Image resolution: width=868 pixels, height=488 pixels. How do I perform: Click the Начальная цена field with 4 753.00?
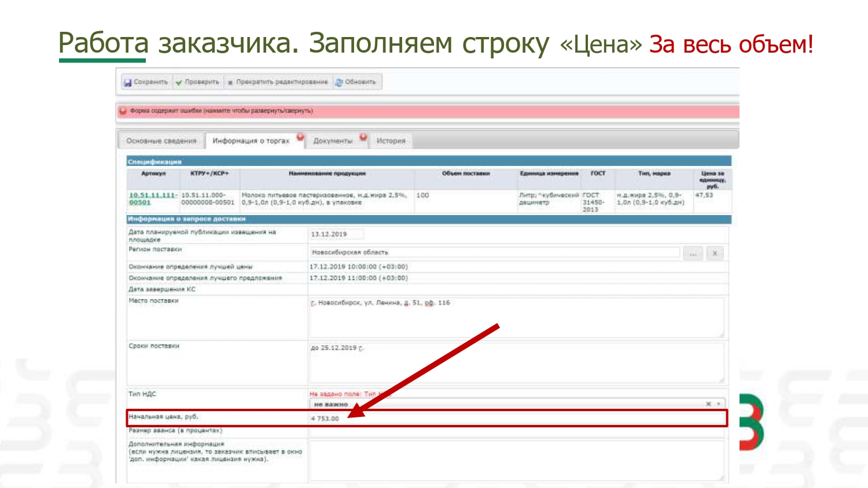click(515, 419)
